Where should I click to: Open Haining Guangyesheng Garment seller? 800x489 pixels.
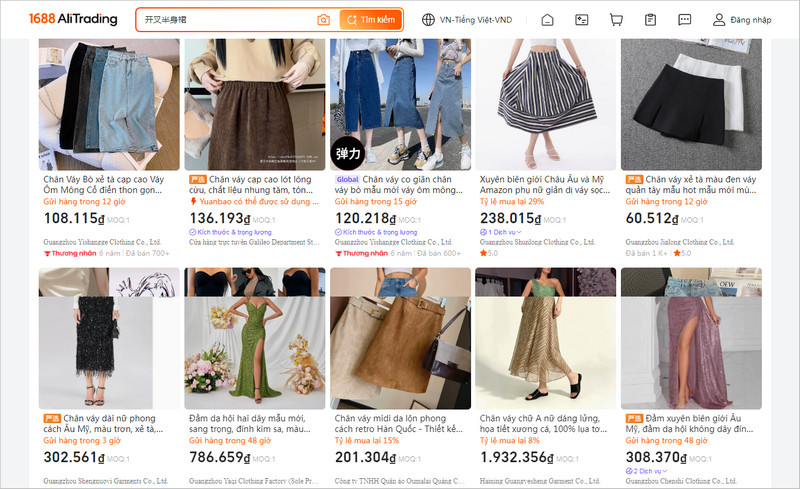click(540, 481)
